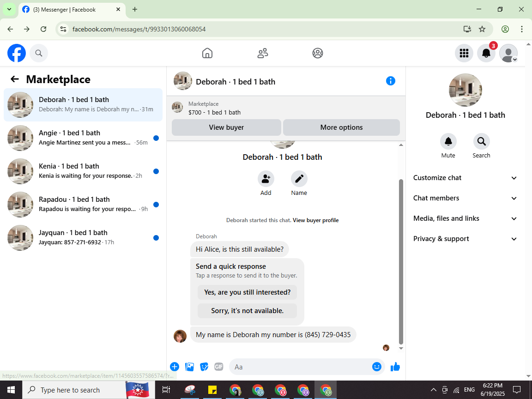Open Chrome profile icon in toolbar

[505, 29]
